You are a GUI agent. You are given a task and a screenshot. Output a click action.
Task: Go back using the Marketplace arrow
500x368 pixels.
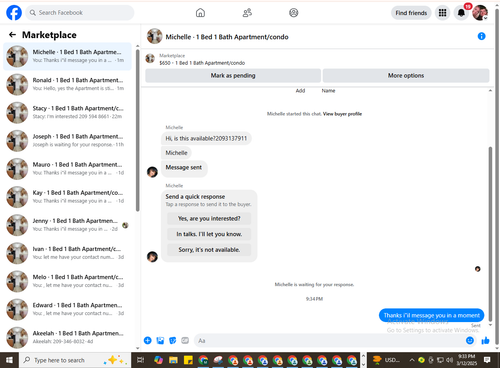(13, 35)
